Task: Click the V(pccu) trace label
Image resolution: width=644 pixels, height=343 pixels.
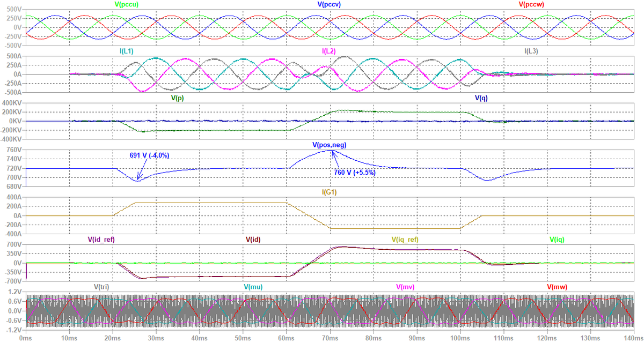Action: tap(126, 4)
